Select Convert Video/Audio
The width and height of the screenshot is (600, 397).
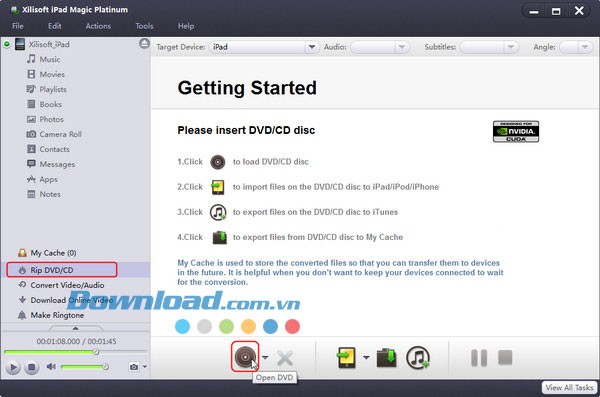point(67,285)
